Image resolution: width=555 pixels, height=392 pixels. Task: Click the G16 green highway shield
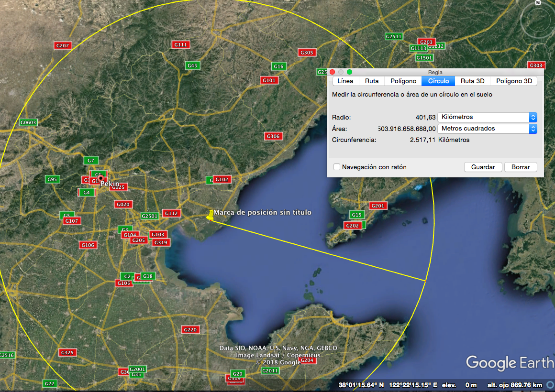click(278, 66)
